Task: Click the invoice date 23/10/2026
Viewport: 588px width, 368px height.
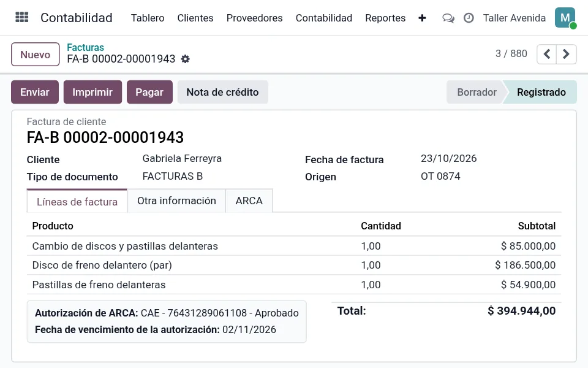Action: 448,158
